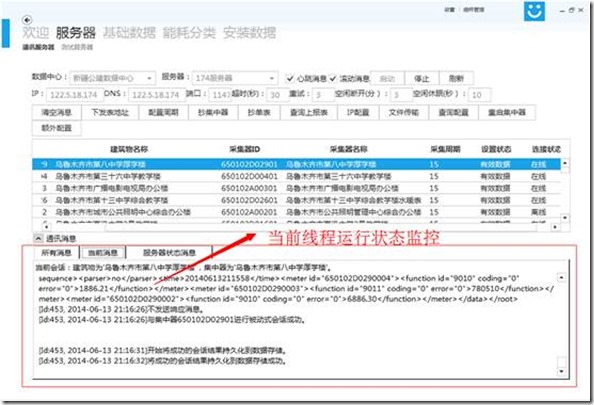
Task: Click the IP address input field
Action: 75,95
